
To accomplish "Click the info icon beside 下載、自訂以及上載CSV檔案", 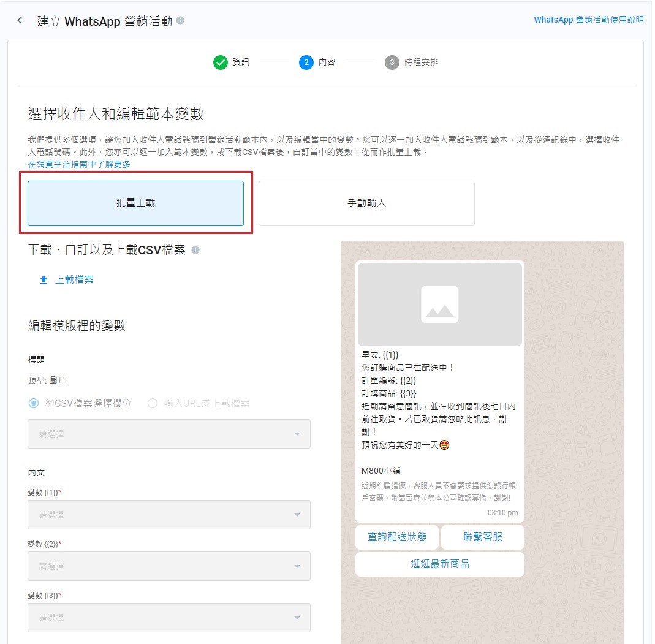I will [x=195, y=250].
